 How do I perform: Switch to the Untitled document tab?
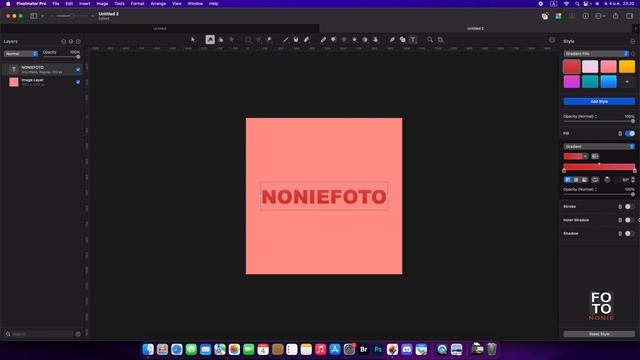click(160, 29)
